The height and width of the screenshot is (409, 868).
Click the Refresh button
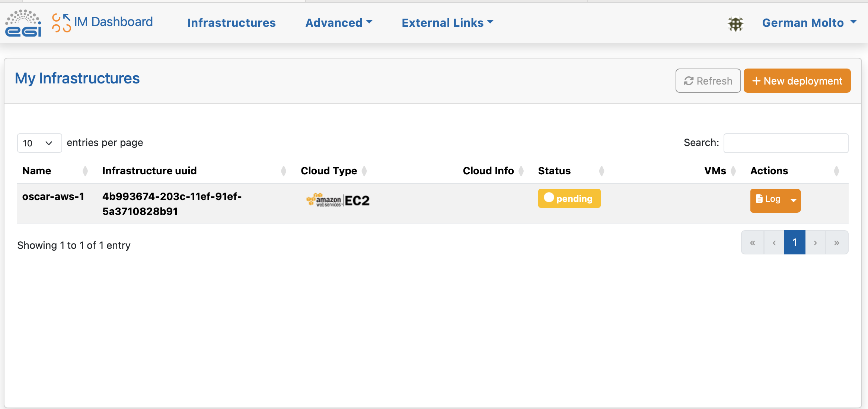[x=708, y=81]
